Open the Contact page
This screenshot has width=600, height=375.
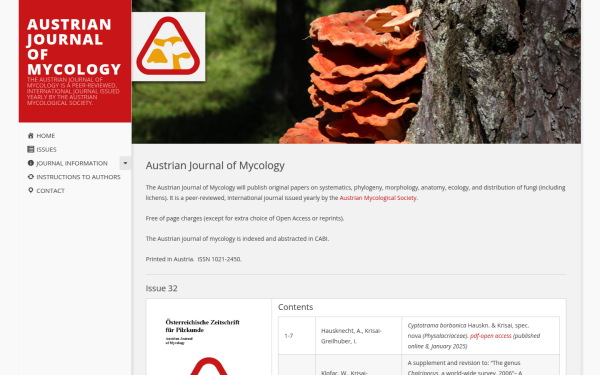(x=51, y=191)
